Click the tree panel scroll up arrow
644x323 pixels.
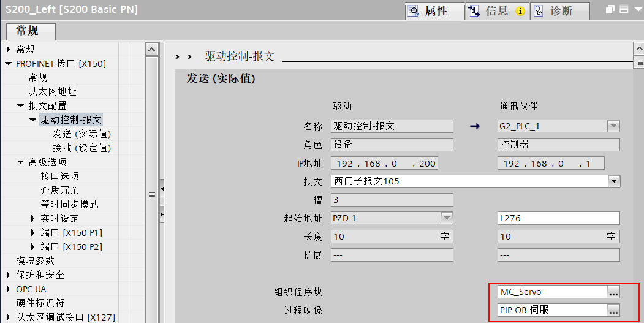[151, 49]
